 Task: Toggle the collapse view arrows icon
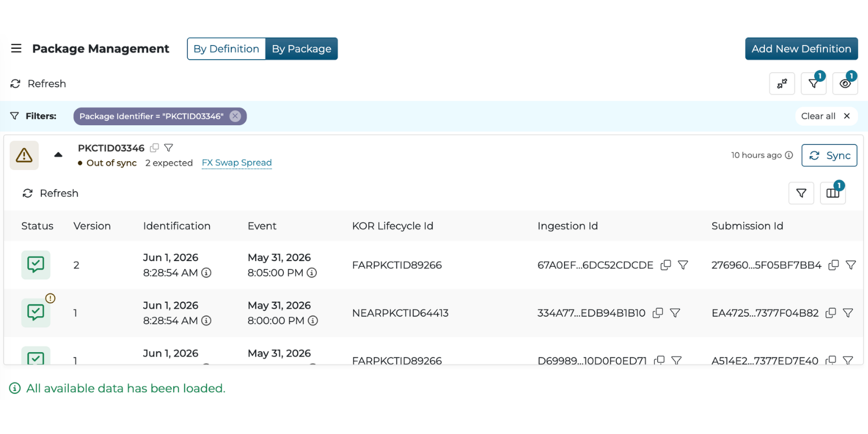click(x=782, y=84)
